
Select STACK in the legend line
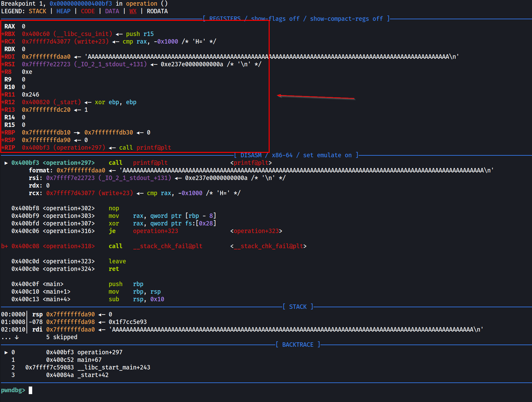click(37, 11)
